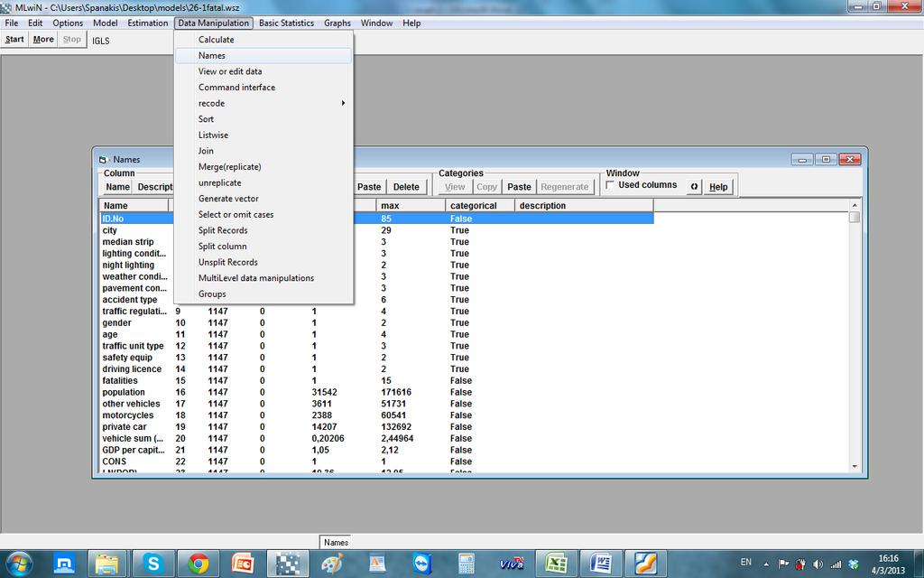Choose Generate vector menu entry
This screenshot has height=578, width=924.
[x=263, y=199]
